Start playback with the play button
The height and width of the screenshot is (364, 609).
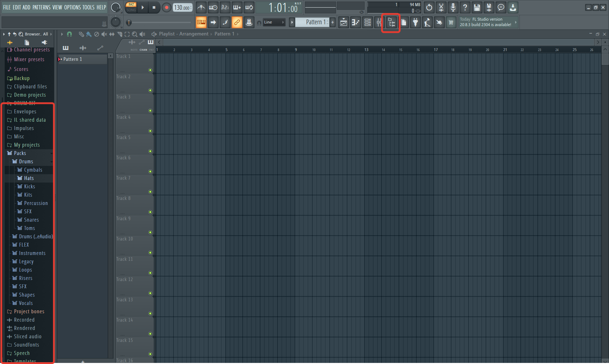coord(143,8)
